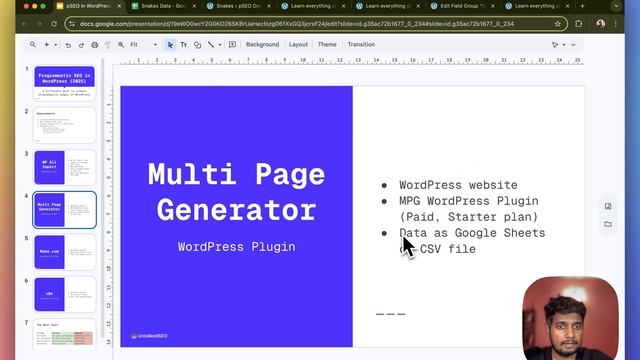The width and height of the screenshot is (640, 360).
Task: Click the WordPress Plugin subtitle on slide
Action: pos(236,247)
